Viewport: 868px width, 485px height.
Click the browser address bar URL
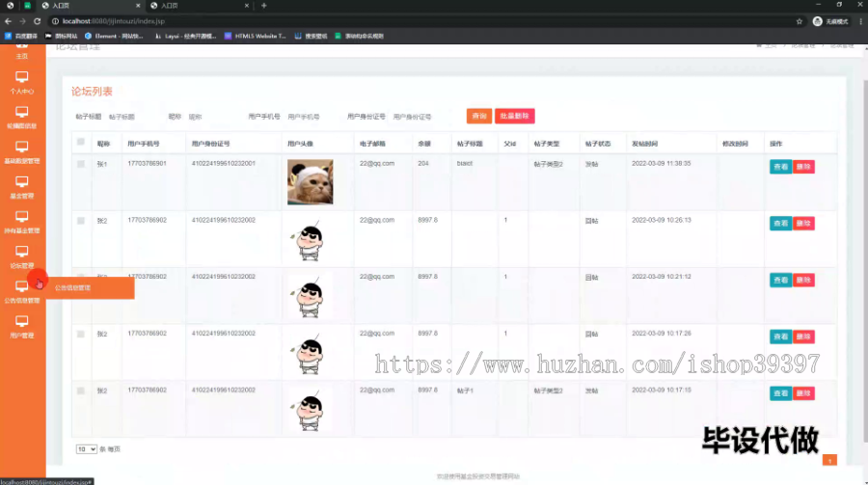(x=114, y=21)
